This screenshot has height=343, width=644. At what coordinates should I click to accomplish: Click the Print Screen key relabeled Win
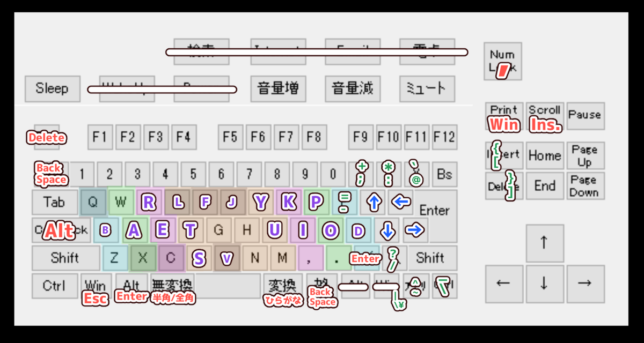click(x=503, y=116)
